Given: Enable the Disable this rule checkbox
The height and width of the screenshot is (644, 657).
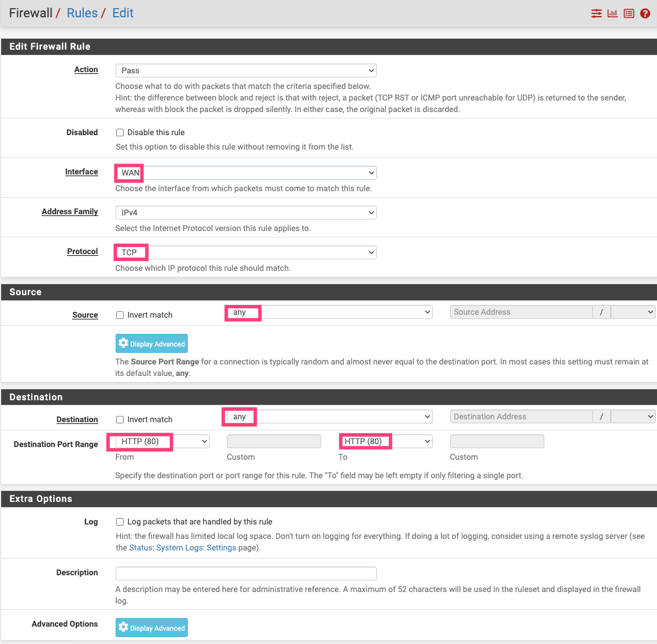Looking at the screenshot, I should point(120,133).
